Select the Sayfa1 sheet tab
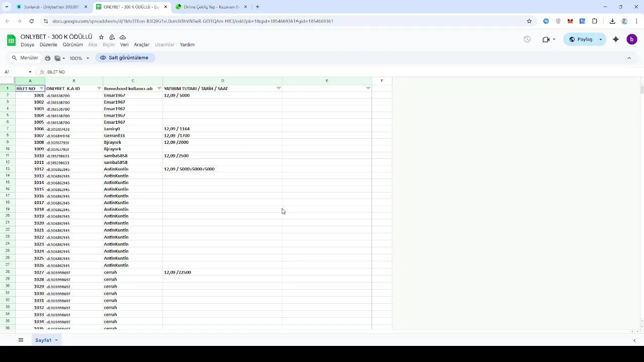Viewport: 644px width, 362px height. 43,340
